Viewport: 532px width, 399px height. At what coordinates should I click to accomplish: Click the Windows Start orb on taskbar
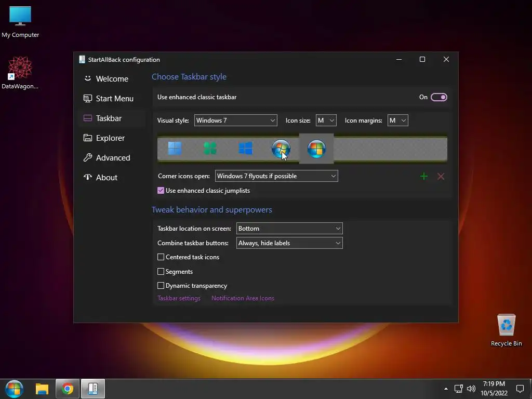14,389
